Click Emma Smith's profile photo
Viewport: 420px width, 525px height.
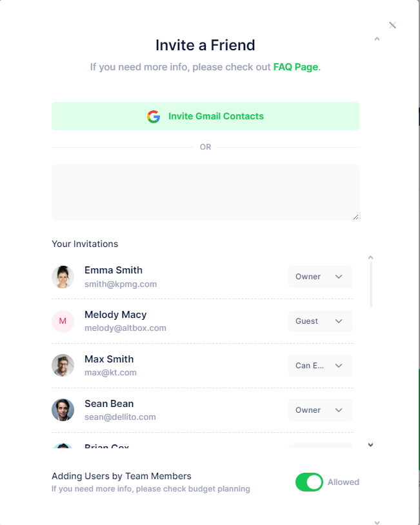[x=63, y=277]
